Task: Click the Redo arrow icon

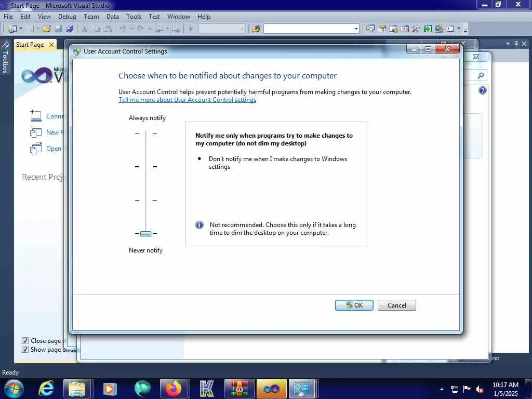Action: tap(141, 29)
